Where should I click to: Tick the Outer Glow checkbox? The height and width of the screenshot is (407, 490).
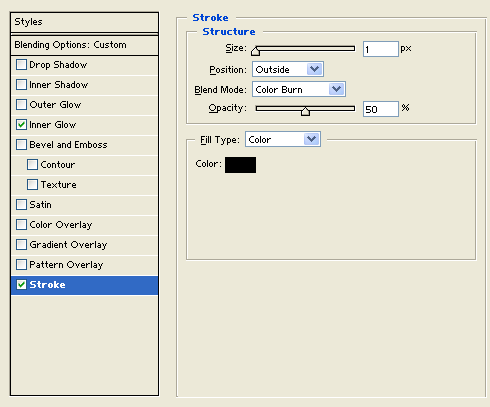click(x=21, y=105)
